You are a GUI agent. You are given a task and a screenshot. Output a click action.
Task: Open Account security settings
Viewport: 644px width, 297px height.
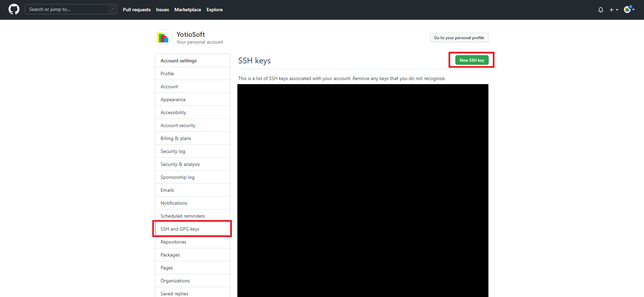pyautogui.click(x=192, y=125)
